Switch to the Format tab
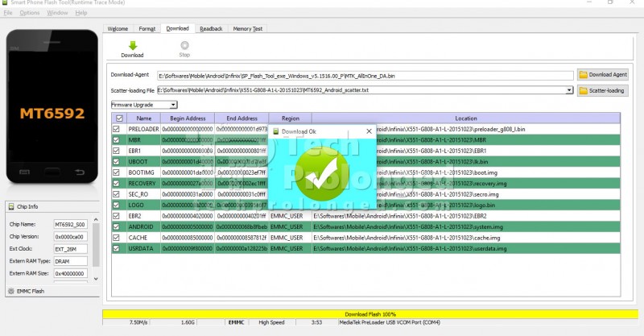 (x=147, y=29)
